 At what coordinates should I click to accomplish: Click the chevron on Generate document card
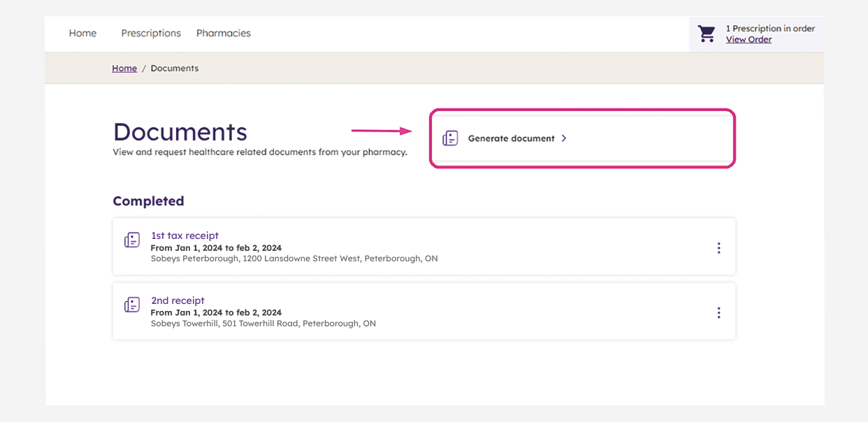coord(564,138)
